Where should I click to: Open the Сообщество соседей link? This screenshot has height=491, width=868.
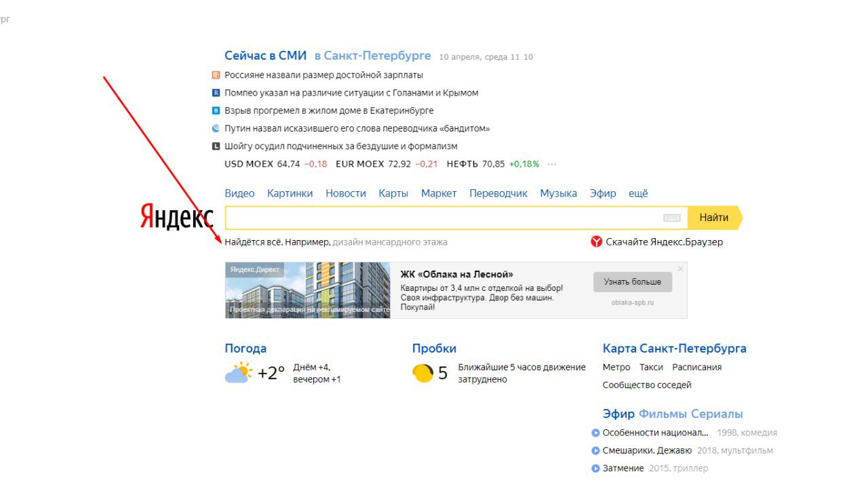pyautogui.click(x=647, y=385)
